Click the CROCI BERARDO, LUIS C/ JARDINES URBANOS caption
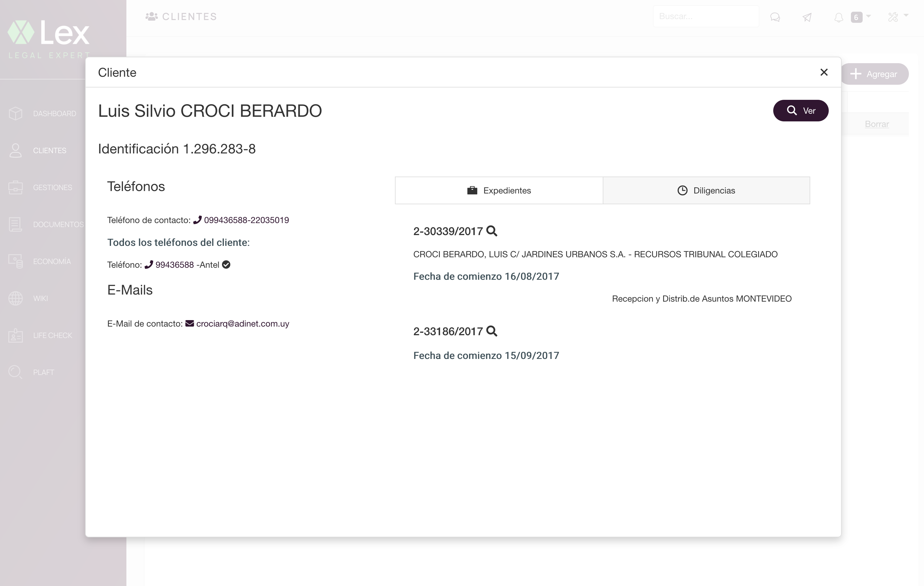The height and width of the screenshot is (586, 924). click(x=596, y=254)
